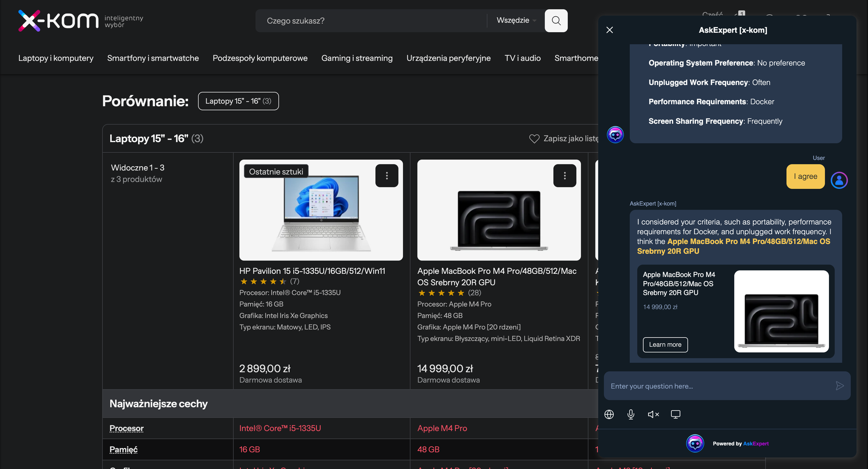Click the Learn more button in chat
Screen dimensions: 868x469
coord(665,344)
